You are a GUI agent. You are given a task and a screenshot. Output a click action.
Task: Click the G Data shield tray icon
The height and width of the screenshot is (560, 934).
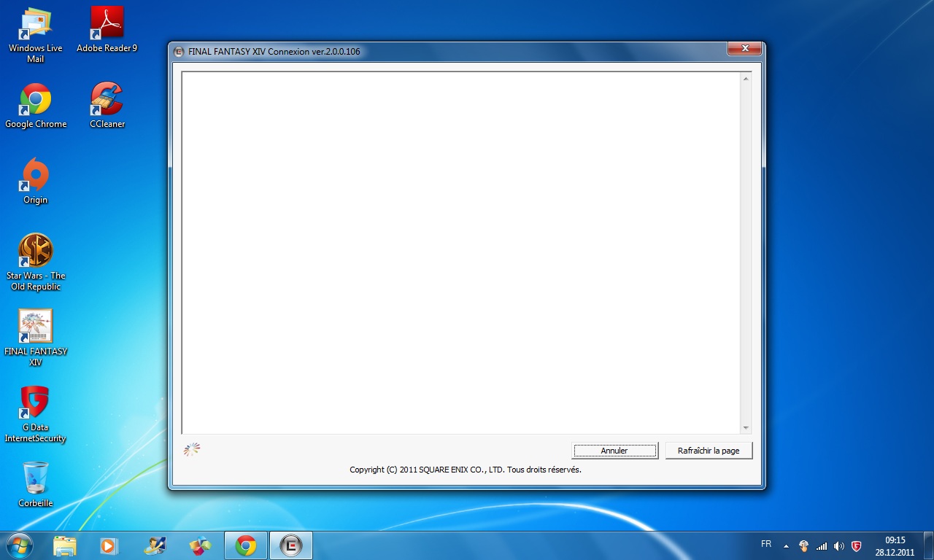856,545
